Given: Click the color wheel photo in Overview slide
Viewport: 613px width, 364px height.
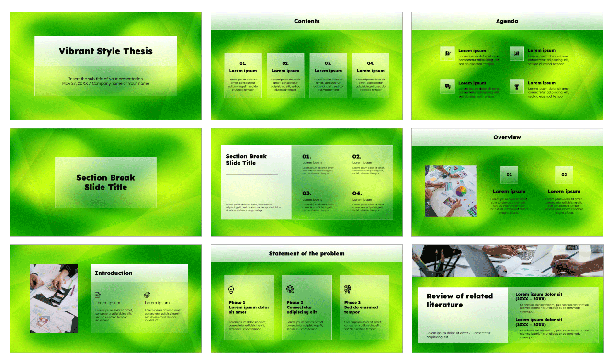Looking at the screenshot, I should (450, 191).
